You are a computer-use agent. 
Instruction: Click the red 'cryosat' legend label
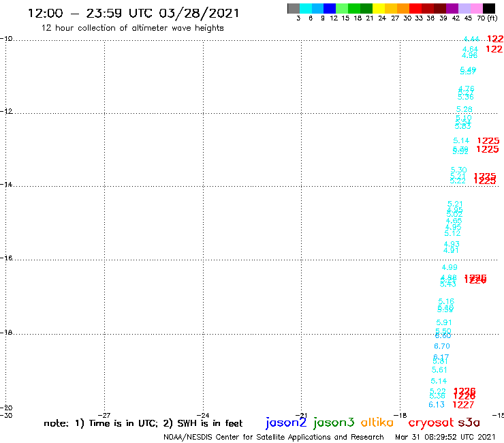coord(430,423)
